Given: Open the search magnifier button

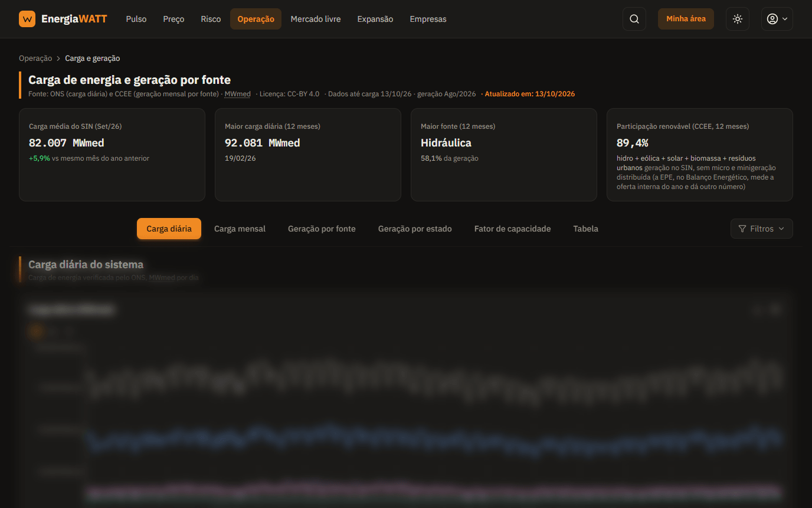Looking at the screenshot, I should pyautogui.click(x=634, y=19).
